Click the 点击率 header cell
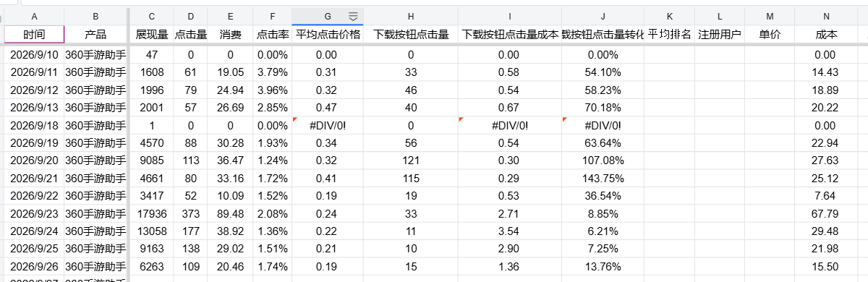This screenshot has height=282, width=868. pyautogui.click(x=273, y=34)
